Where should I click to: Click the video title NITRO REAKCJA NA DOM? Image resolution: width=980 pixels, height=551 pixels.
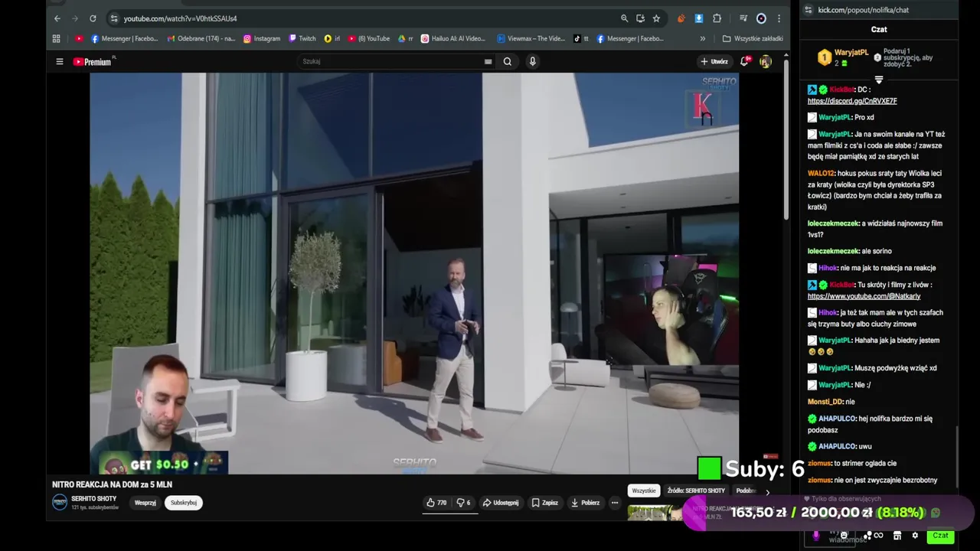click(x=112, y=484)
